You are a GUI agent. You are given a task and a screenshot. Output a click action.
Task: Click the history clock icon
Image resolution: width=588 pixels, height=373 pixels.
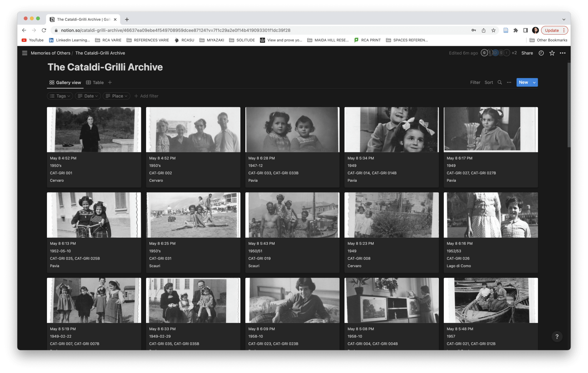coord(540,53)
